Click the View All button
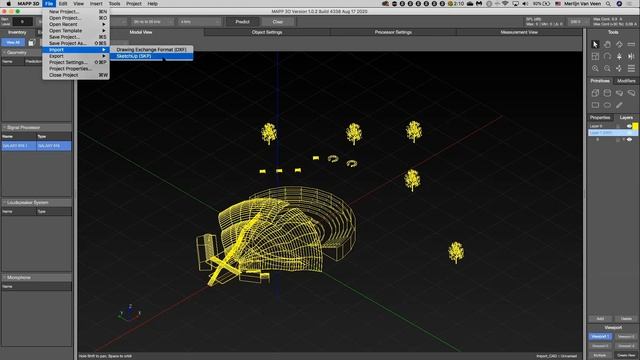Image resolution: width=640 pixels, height=360 pixels. (13, 42)
